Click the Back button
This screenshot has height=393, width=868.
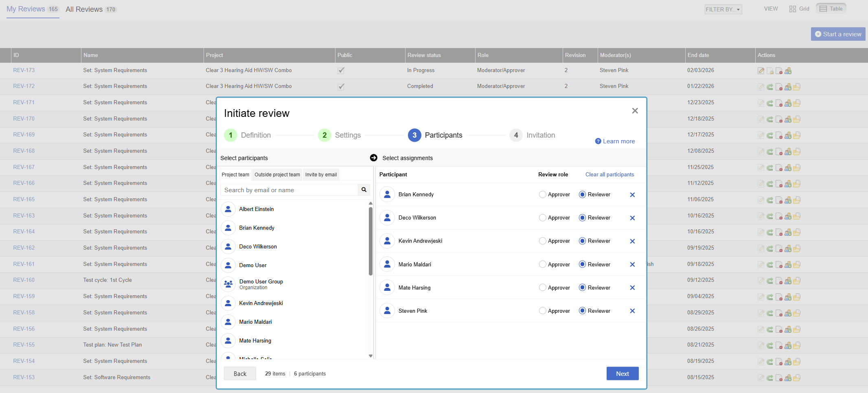pyautogui.click(x=240, y=373)
